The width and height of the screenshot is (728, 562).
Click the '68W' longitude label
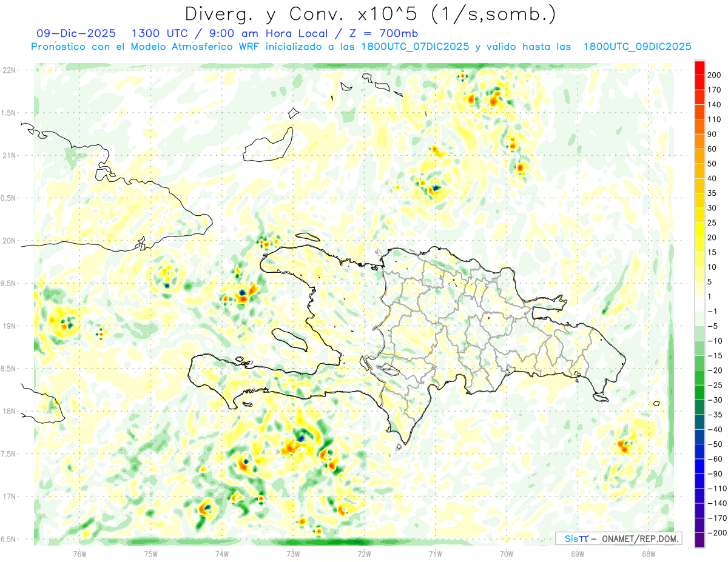(x=649, y=554)
